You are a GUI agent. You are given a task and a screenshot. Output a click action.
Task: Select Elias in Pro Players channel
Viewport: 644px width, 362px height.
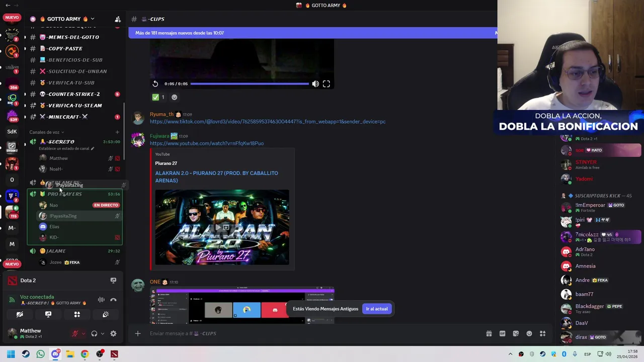54,227
